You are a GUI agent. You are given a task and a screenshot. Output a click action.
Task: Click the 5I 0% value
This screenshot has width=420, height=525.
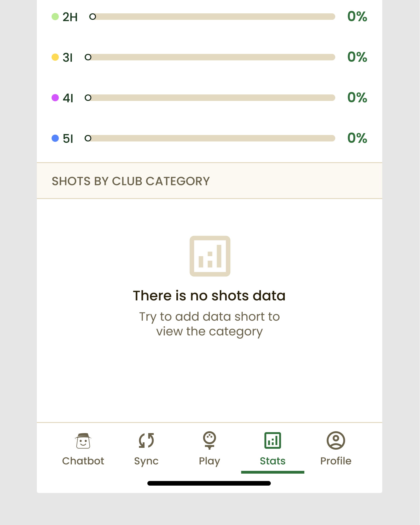[x=357, y=138]
